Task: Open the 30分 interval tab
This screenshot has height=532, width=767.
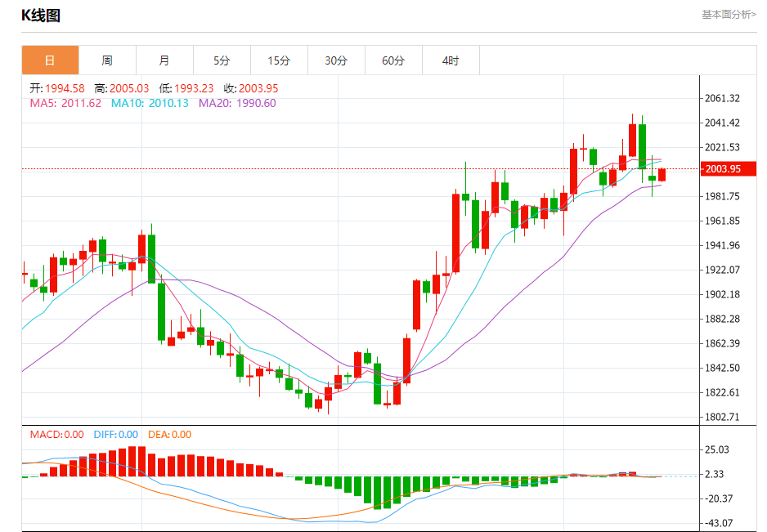Action: [x=336, y=60]
